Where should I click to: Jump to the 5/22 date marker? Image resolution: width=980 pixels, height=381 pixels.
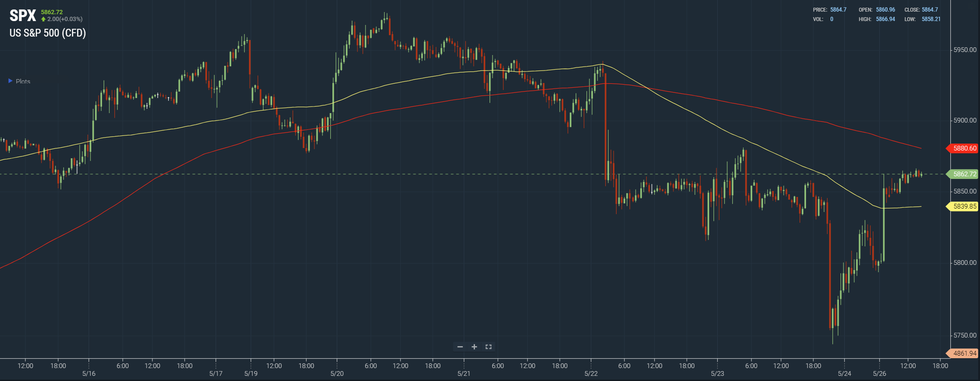pyautogui.click(x=591, y=373)
